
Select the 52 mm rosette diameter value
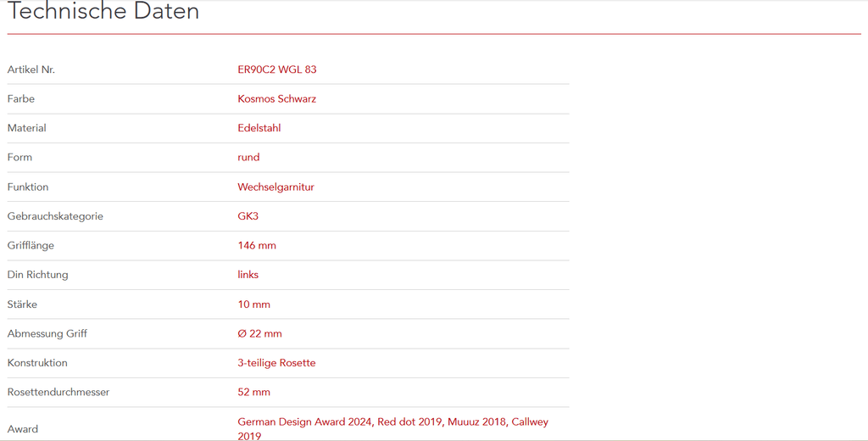click(x=253, y=392)
